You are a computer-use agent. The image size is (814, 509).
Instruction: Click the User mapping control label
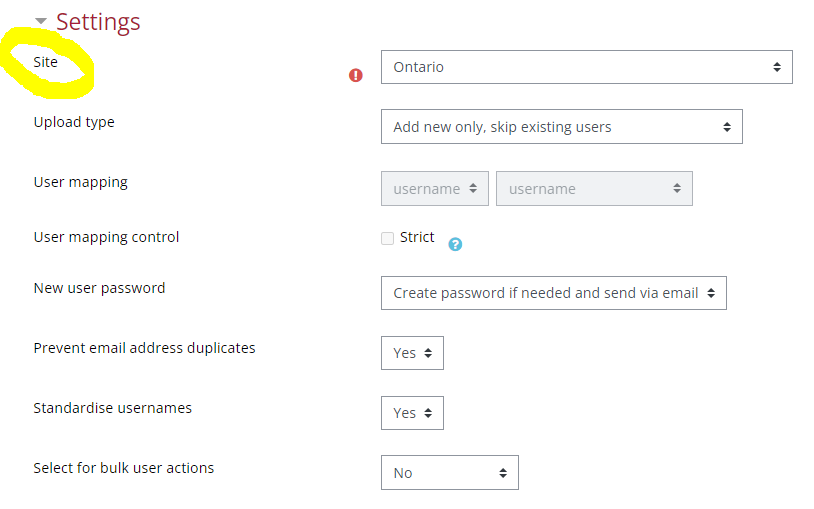coord(106,237)
